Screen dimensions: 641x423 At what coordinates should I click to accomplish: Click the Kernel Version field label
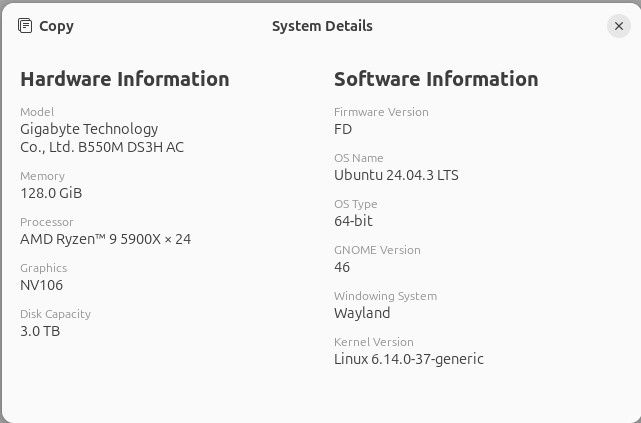tap(373, 342)
